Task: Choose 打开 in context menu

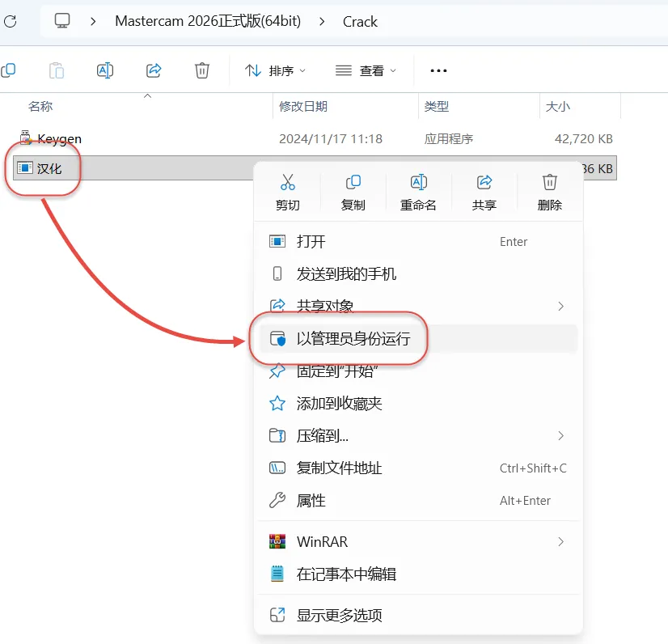Action: click(x=418, y=242)
